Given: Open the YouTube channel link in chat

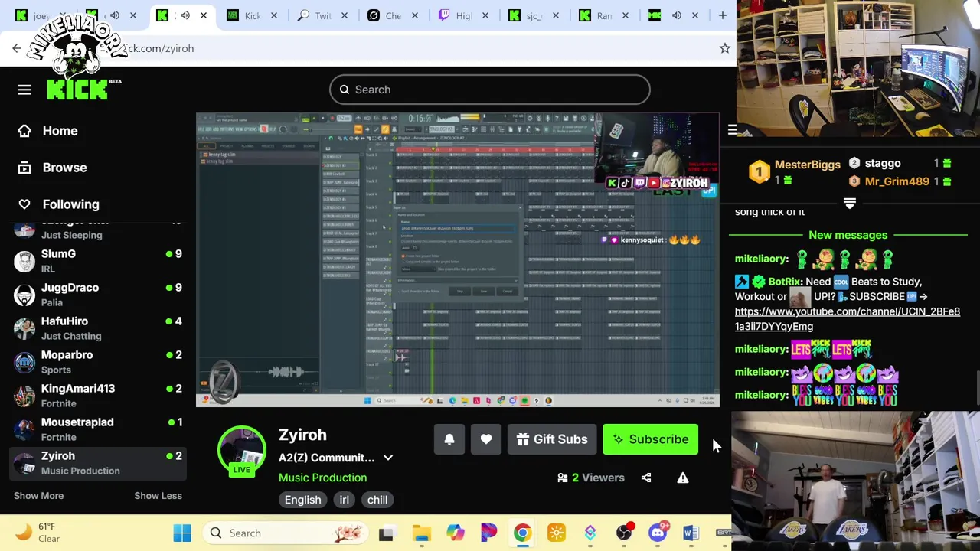Looking at the screenshot, I should click(847, 319).
